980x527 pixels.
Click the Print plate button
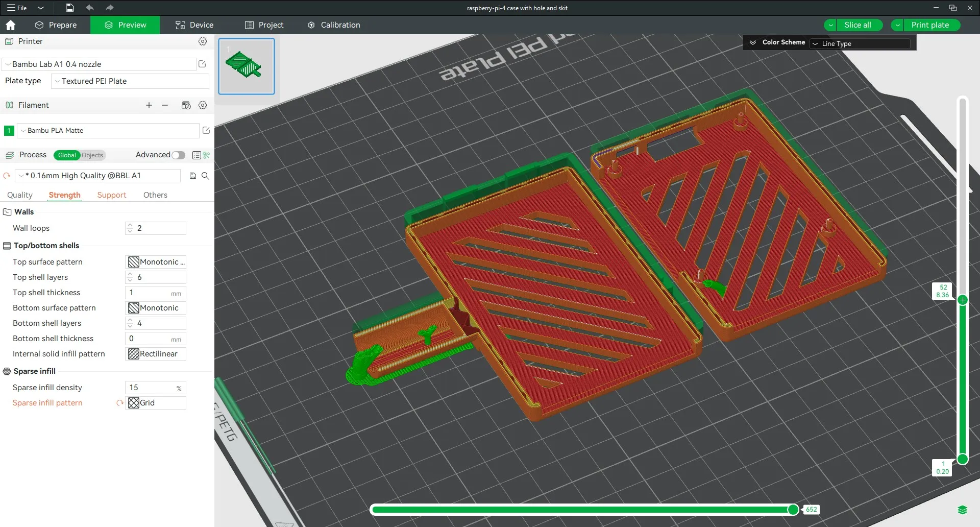932,25
